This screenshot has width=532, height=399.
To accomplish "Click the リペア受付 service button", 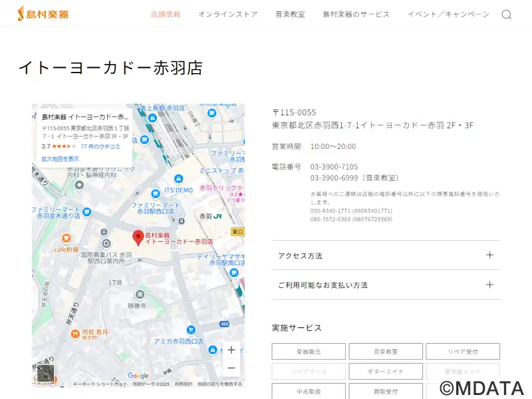I will pyautogui.click(x=463, y=352).
